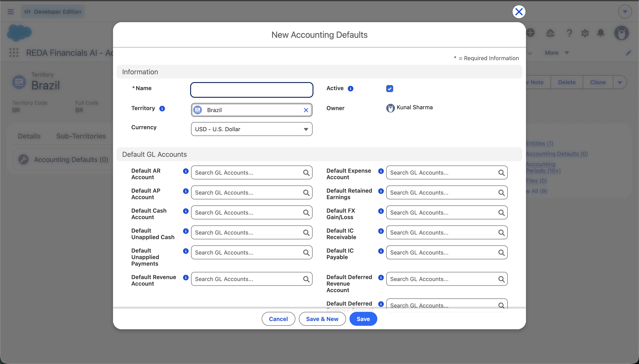Click the Delete button on Territory page
Screen dimensions: 639x364
coord(566,82)
